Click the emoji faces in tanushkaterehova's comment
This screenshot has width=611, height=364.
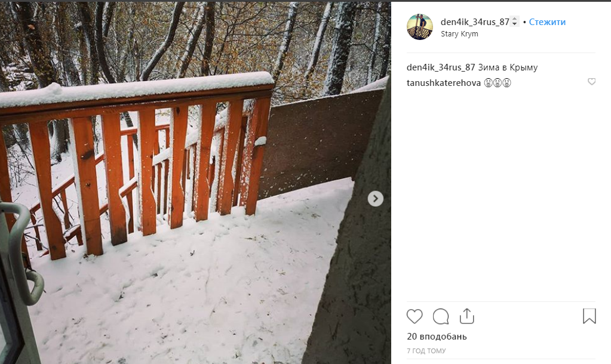[x=497, y=82]
